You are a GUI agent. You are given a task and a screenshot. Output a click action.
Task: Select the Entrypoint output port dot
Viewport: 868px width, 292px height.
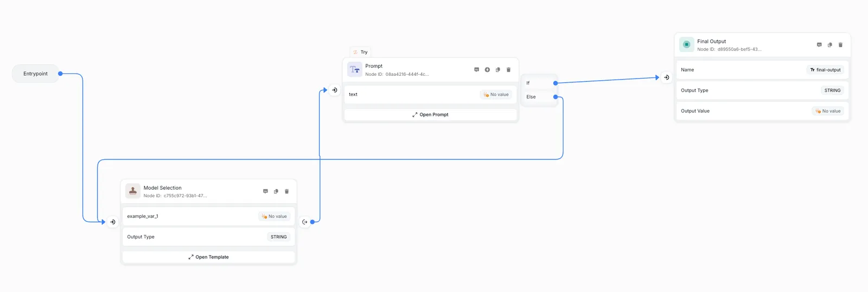(x=60, y=74)
